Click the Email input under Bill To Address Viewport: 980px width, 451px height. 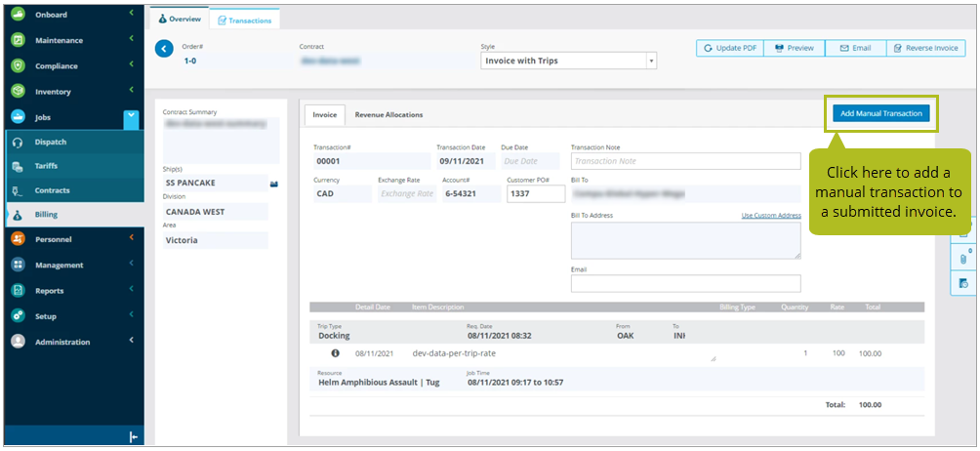(x=685, y=284)
